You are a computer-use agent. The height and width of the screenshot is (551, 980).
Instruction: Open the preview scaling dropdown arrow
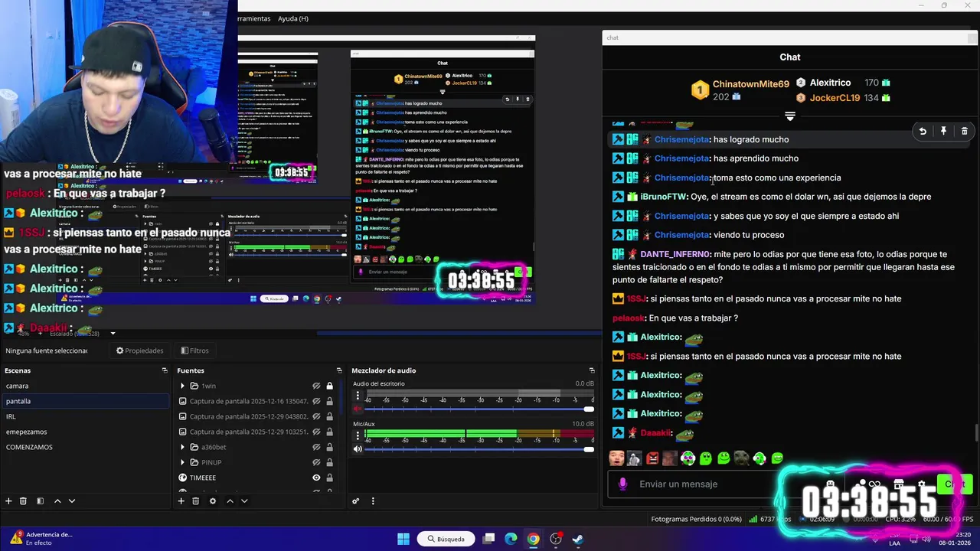[x=113, y=334]
